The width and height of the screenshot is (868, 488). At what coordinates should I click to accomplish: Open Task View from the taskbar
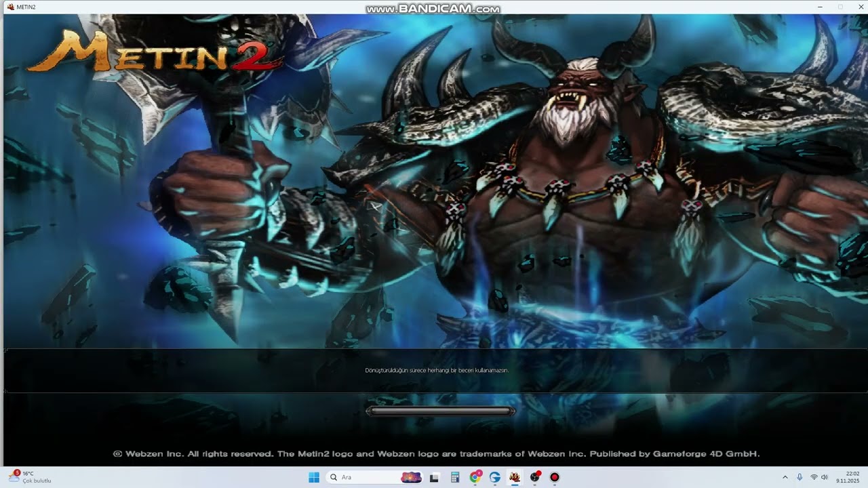pyautogui.click(x=435, y=477)
